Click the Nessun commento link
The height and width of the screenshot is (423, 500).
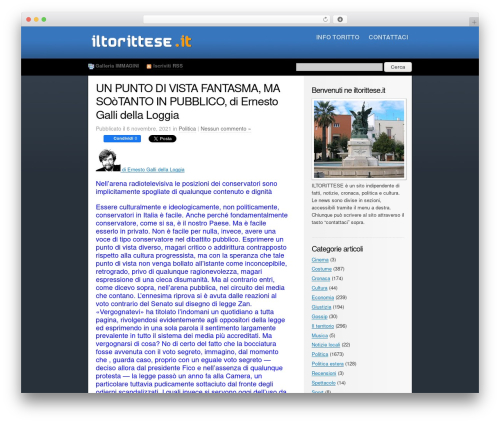click(225, 129)
